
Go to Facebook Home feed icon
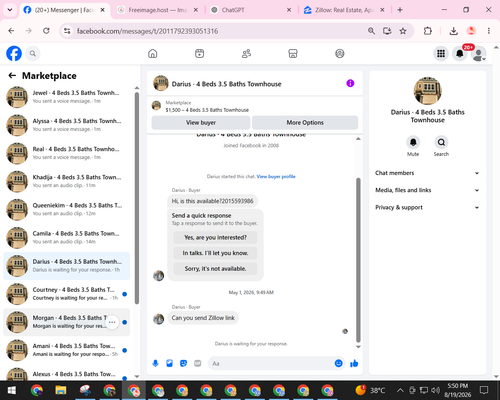pos(153,53)
